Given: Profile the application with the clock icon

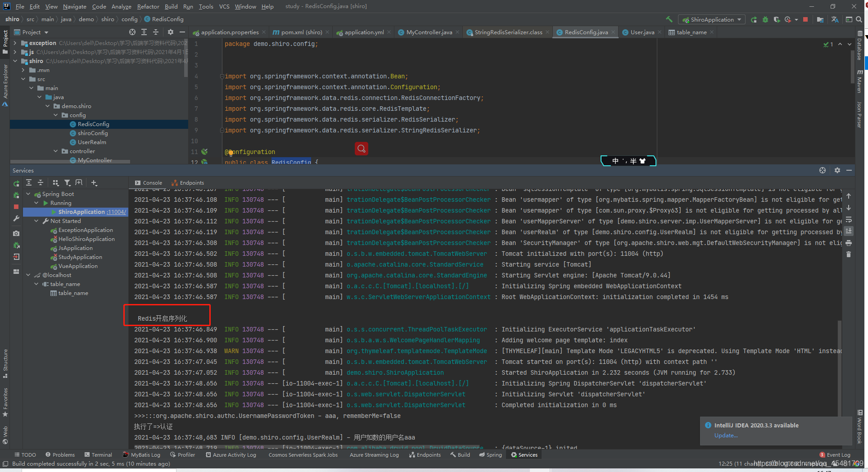Looking at the screenshot, I should [x=787, y=19].
